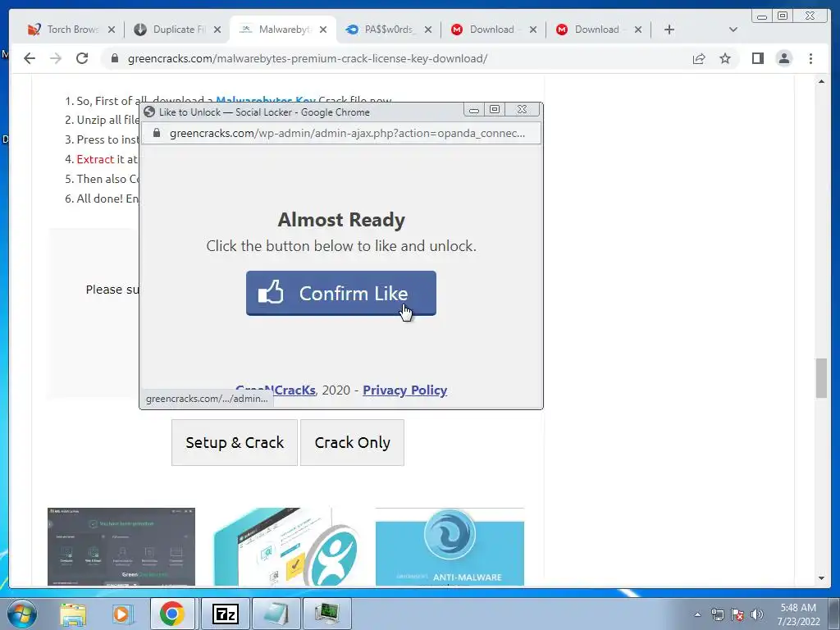The width and height of the screenshot is (840, 630).
Task: Expand the tab search dropdown
Action: tap(733, 30)
